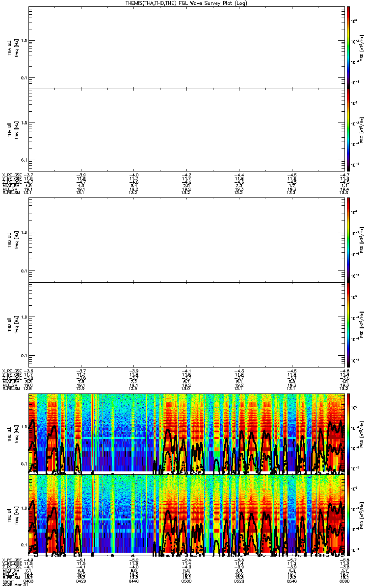Click the 0400 time tick label

click(29, 581)
